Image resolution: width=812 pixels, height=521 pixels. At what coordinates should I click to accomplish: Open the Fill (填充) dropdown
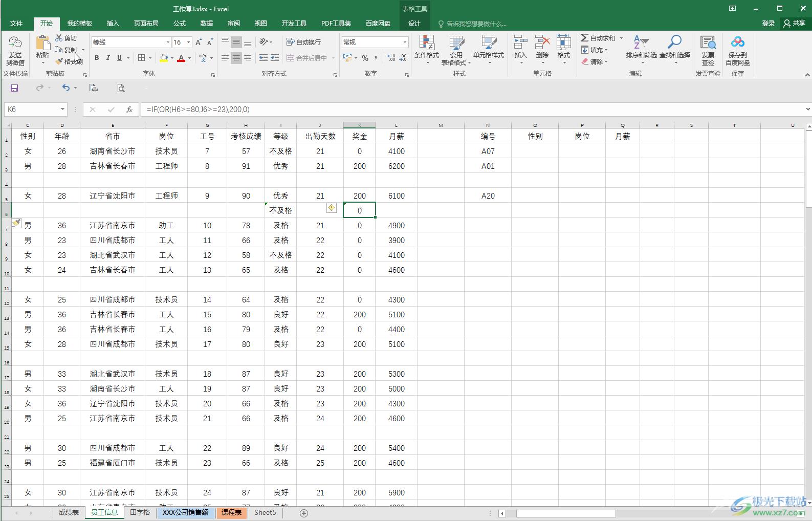595,50
